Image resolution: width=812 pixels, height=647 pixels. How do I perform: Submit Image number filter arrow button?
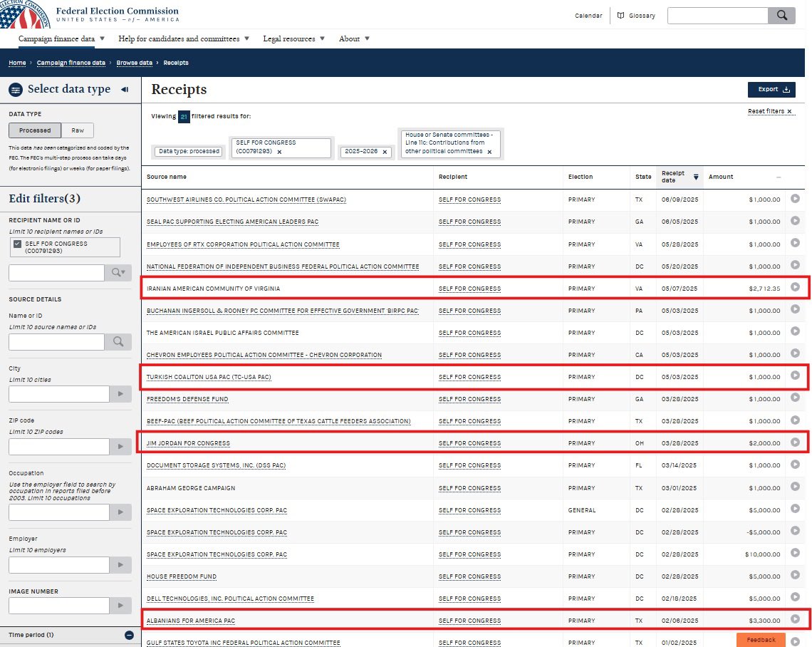[120, 605]
